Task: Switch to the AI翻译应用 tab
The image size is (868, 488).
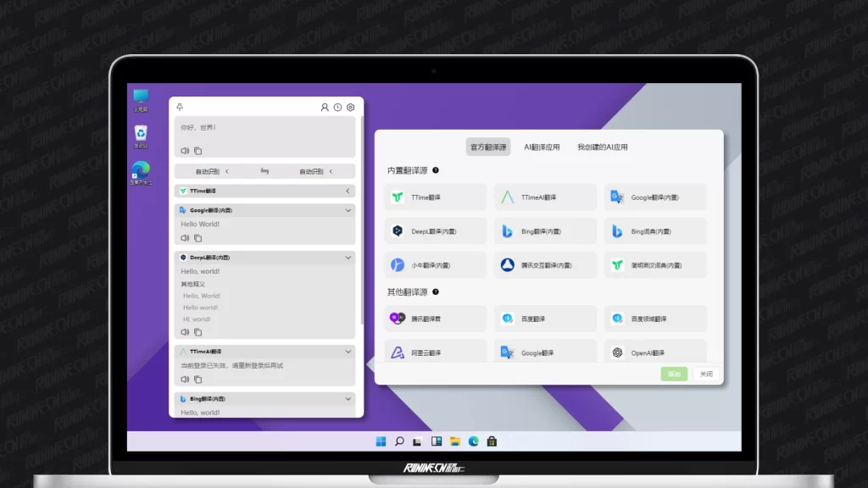Action: 542,147
